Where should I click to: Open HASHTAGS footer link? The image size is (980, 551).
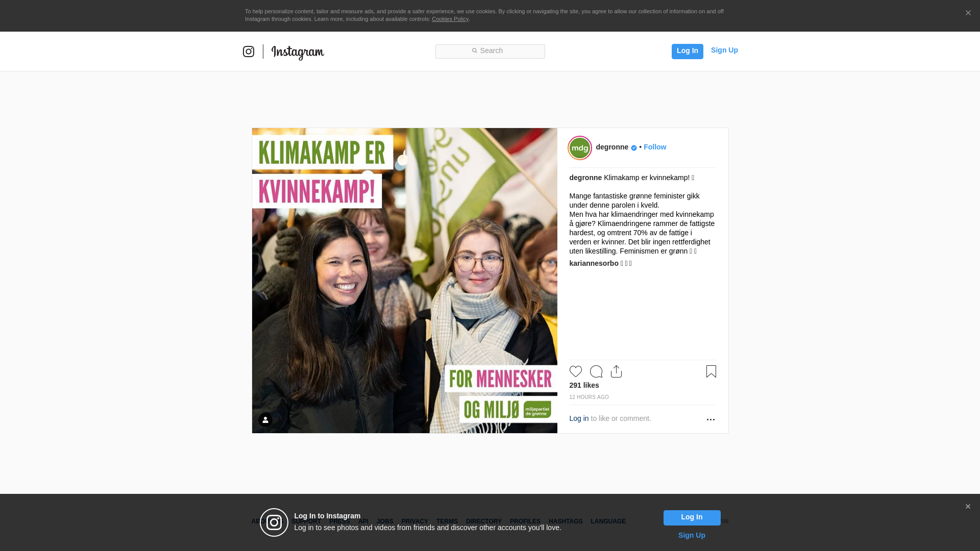[x=565, y=521]
